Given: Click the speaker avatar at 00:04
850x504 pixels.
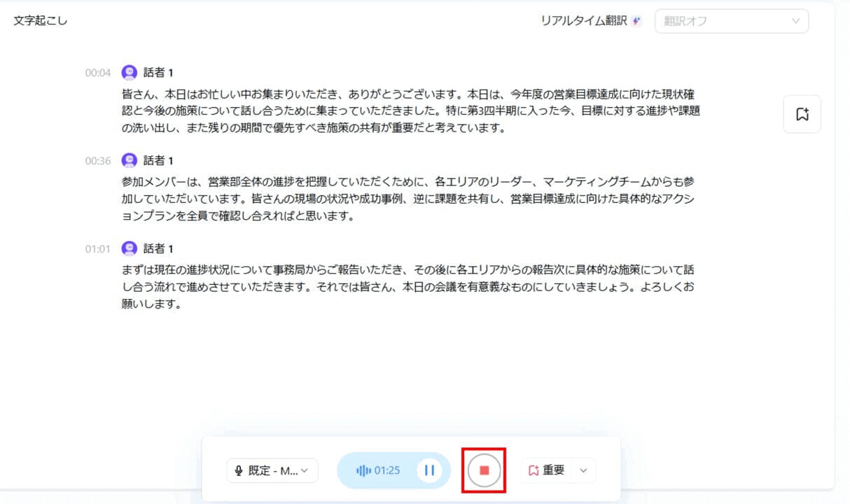Looking at the screenshot, I should tap(130, 72).
